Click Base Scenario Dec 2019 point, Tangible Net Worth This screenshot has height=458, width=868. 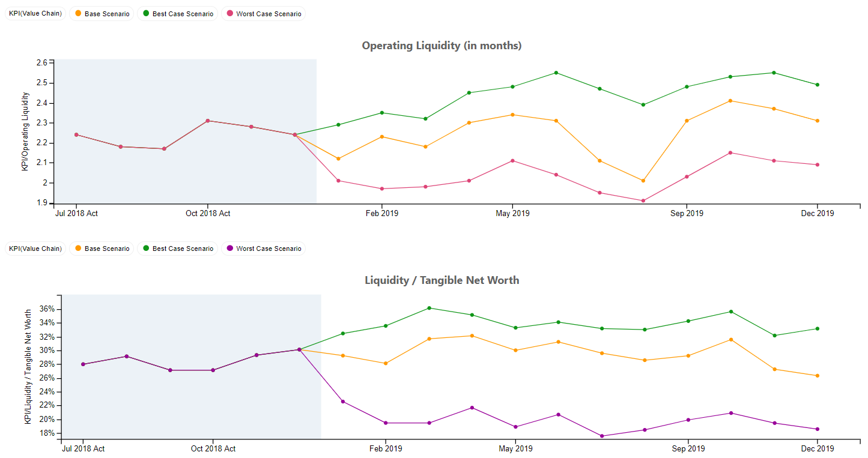[818, 376]
